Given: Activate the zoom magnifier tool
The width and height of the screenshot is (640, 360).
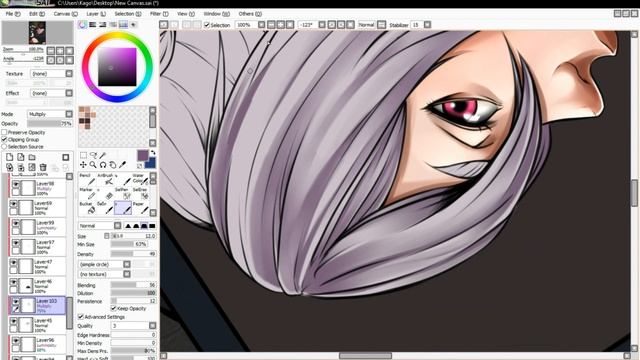Looking at the screenshot, I should click(x=93, y=164).
